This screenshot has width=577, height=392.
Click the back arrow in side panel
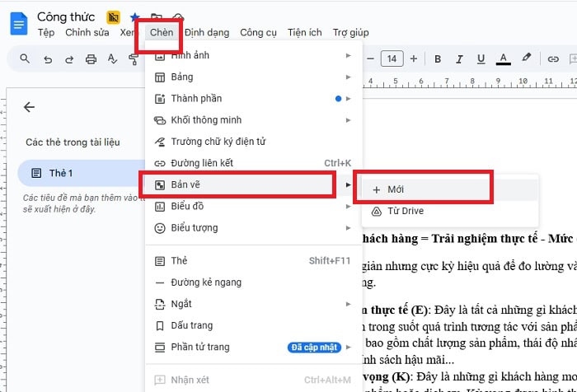30,107
